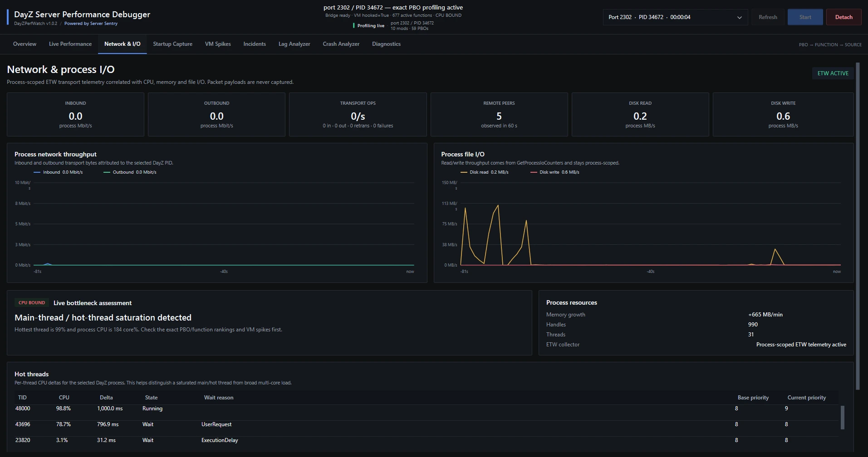Select the Disk Write card

(783, 114)
